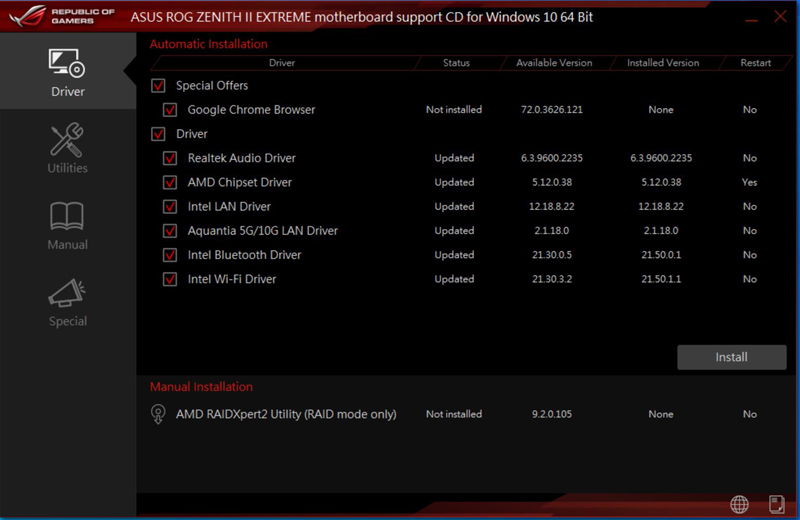Click the Available Version column header

pyautogui.click(x=554, y=63)
